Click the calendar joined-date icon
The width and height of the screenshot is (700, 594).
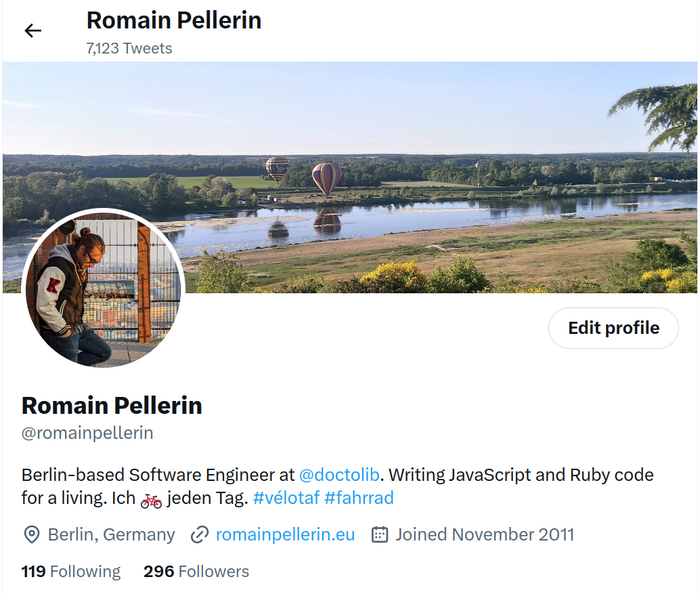pos(379,534)
